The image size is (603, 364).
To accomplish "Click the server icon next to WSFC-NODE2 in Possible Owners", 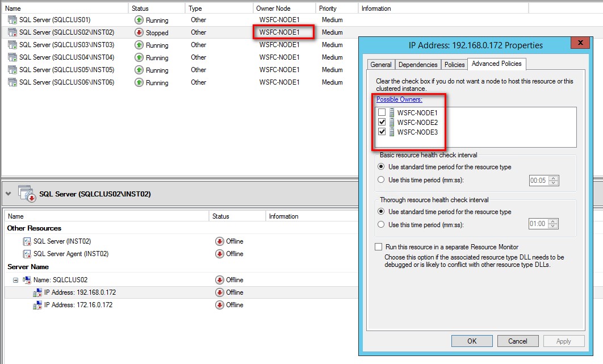I will click(391, 122).
